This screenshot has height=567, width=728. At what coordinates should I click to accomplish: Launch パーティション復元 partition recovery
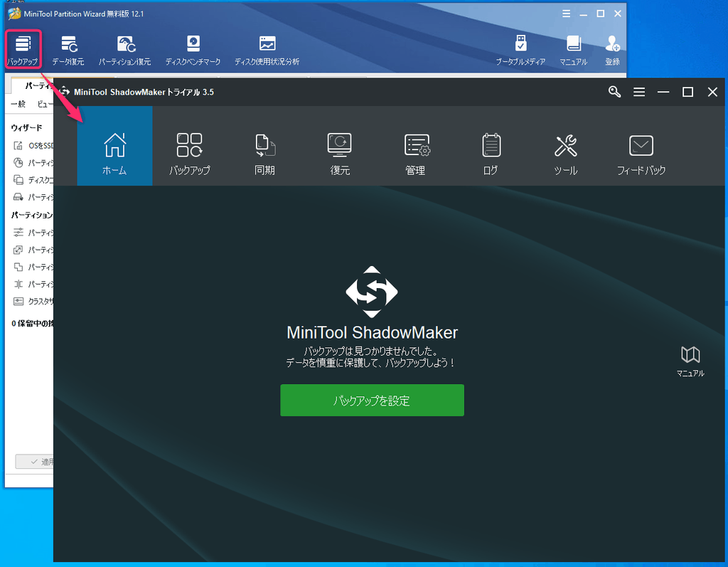(x=125, y=49)
